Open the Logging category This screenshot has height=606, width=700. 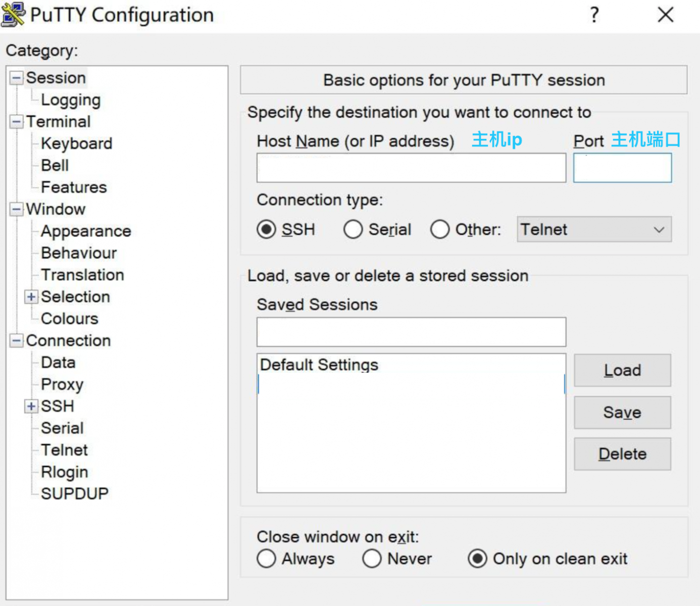[71, 100]
